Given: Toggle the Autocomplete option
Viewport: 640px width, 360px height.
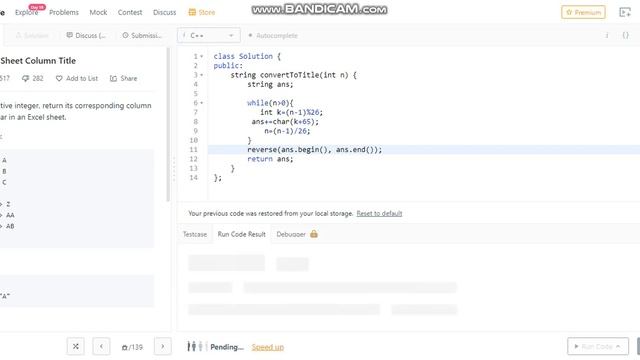Looking at the screenshot, I should pyautogui.click(x=273, y=36).
